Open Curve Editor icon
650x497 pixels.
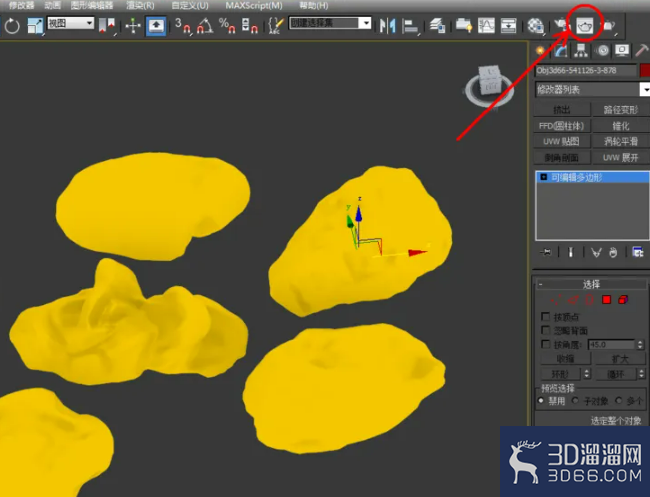click(486, 26)
